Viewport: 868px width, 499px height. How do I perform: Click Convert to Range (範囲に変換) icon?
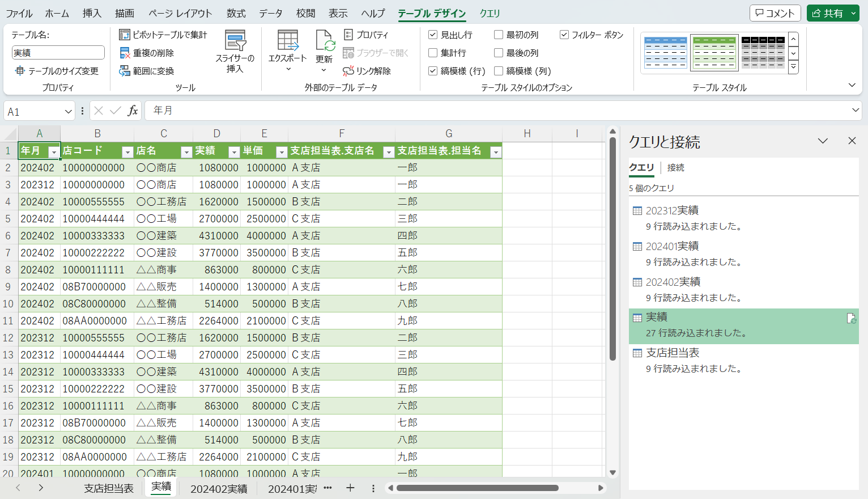[125, 71]
